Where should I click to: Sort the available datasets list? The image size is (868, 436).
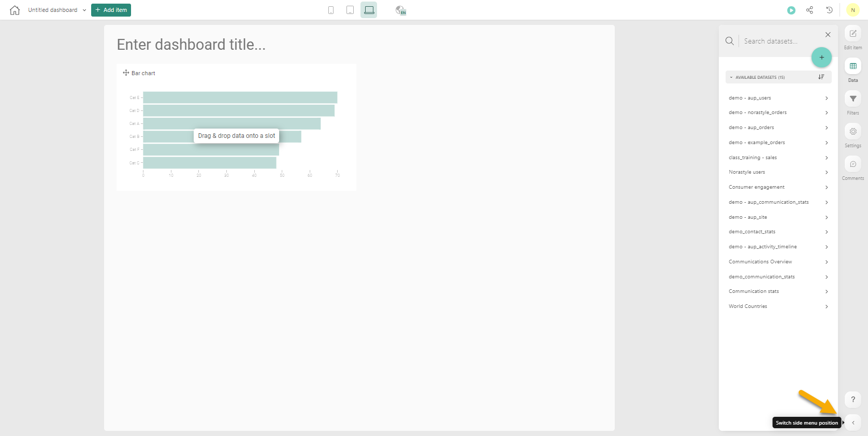click(x=821, y=77)
